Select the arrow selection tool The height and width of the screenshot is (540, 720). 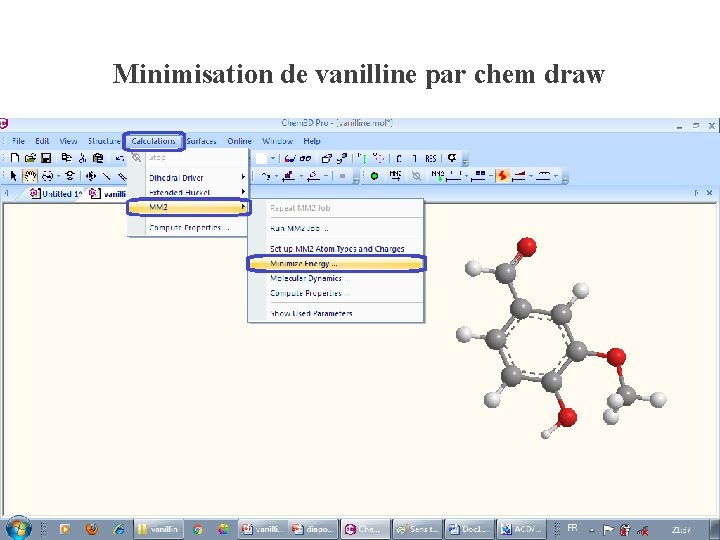[13, 176]
